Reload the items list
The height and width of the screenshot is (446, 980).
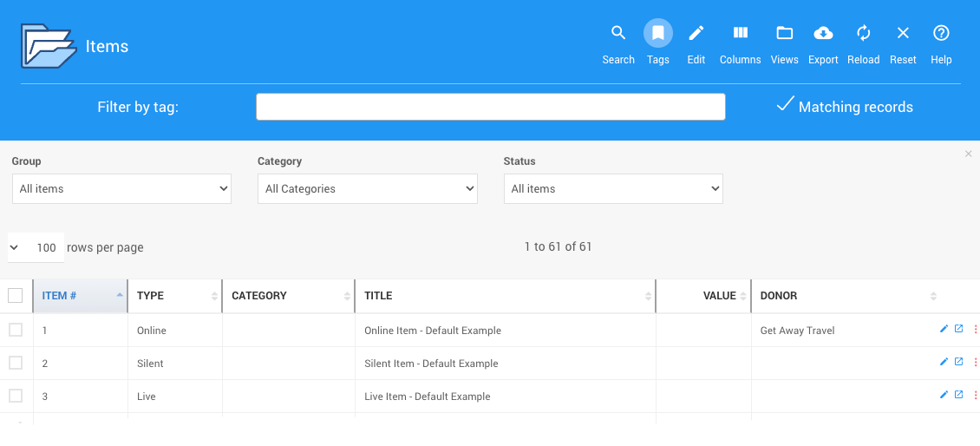tap(863, 35)
